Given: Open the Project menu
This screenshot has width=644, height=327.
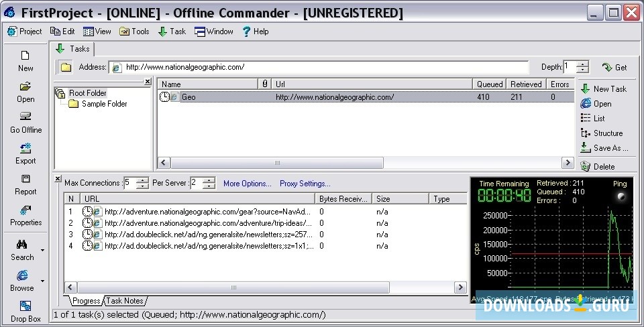Looking at the screenshot, I should [25, 31].
